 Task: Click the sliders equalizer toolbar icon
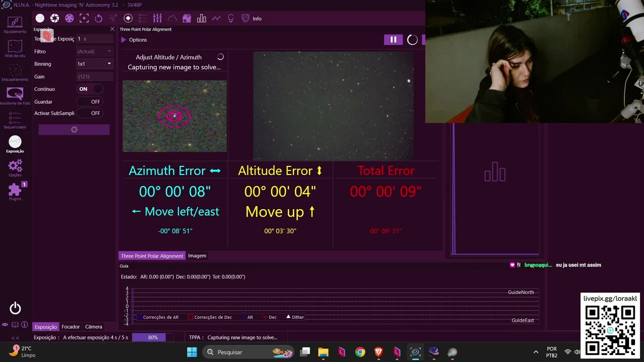[x=157, y=19]
